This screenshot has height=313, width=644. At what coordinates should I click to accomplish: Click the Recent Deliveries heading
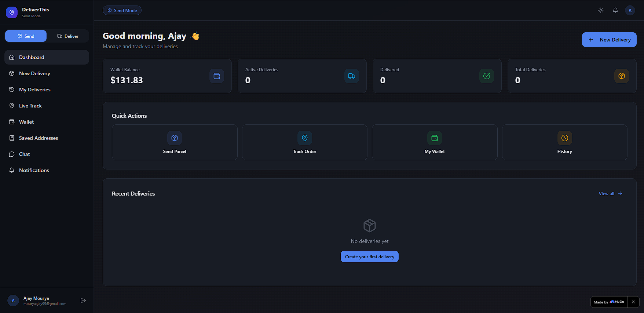(x=133, y=193)
